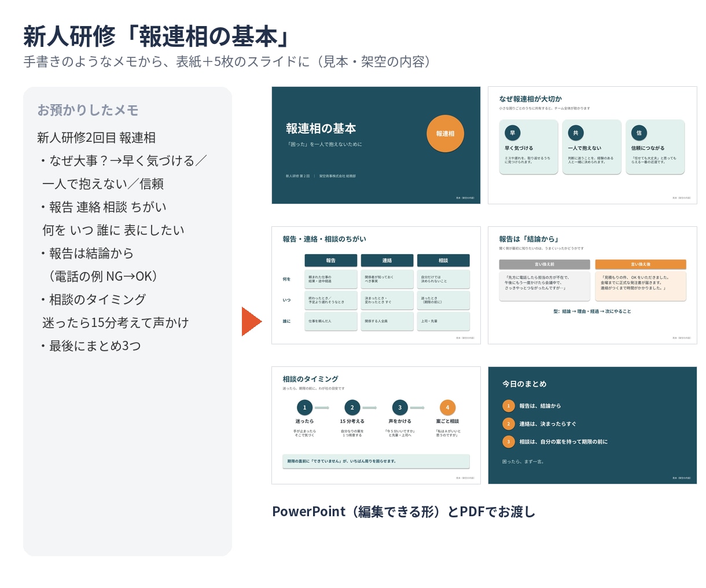Select the 早く気づける card
This screenshot has width=706, height=588.
529,147
